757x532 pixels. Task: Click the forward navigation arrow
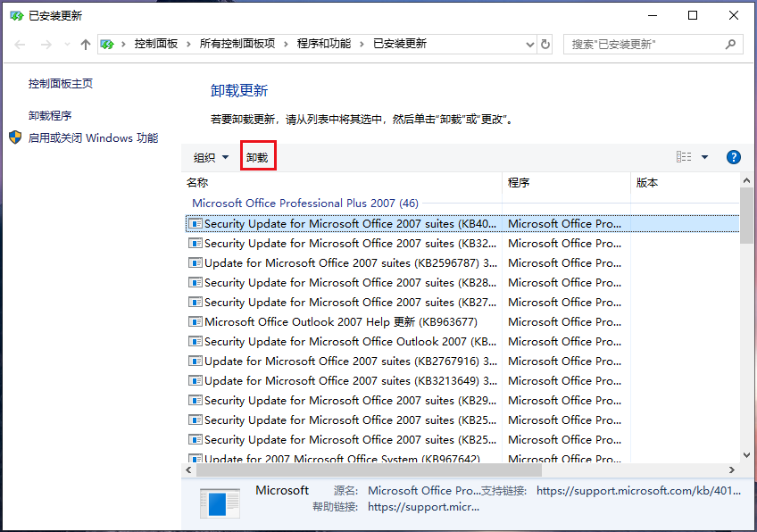tap(46, 45)
